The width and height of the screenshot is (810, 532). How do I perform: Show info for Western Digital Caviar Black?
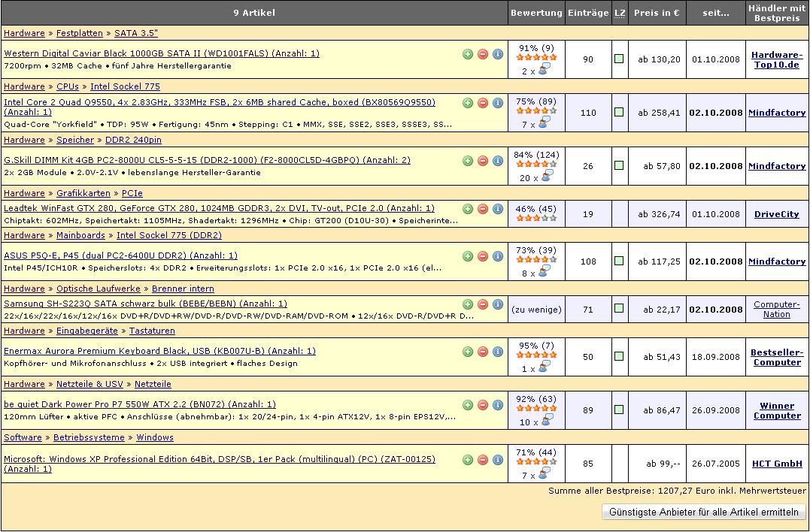(497, 54)
